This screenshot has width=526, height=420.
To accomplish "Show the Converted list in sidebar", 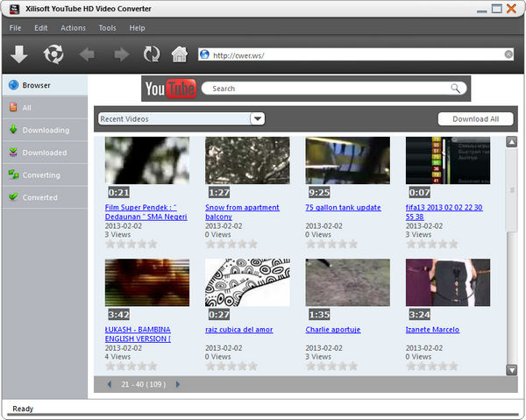I will click(40, 197).
